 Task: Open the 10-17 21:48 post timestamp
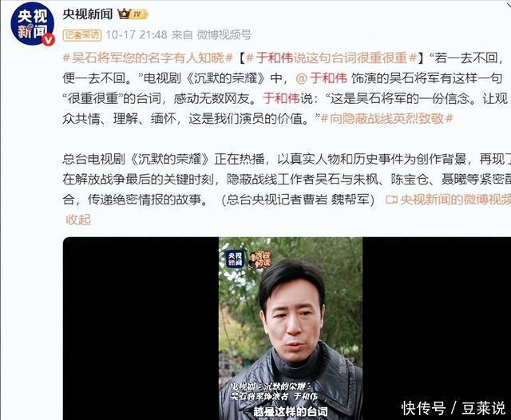(137, 34)
